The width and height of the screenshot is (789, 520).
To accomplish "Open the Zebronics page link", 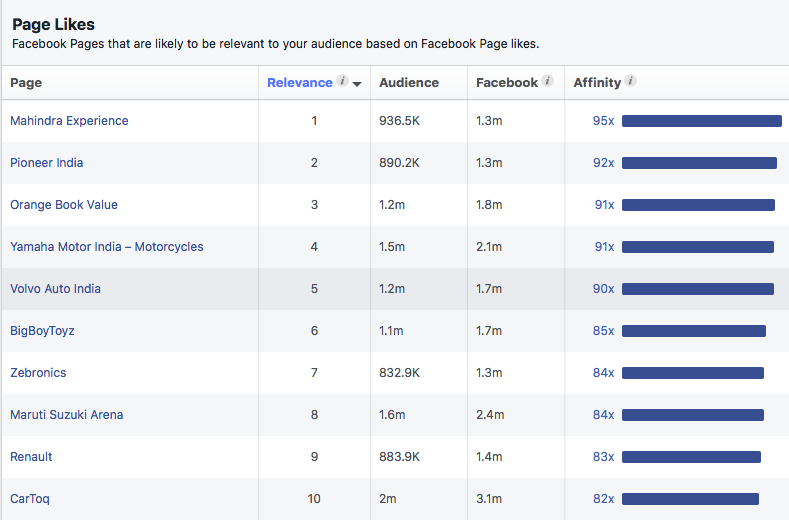I will [38, 373].
